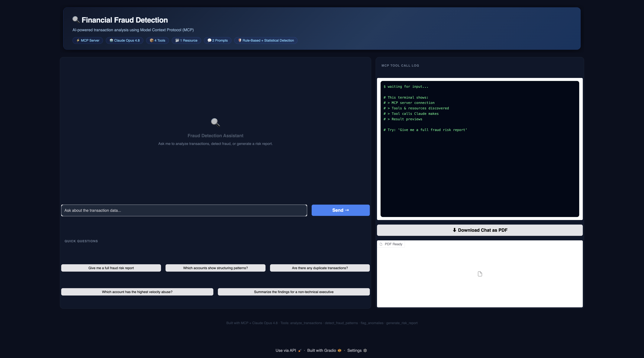Click the large magnifier icon above Fraud Detection Assistant
The height and width of the screenshot is (358, 644).
tap(215, 122)
